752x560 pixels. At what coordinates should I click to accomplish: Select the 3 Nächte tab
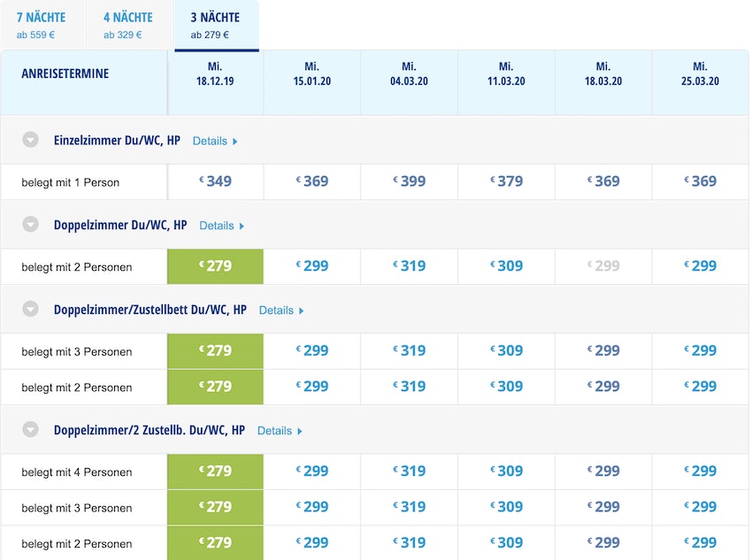215,25
